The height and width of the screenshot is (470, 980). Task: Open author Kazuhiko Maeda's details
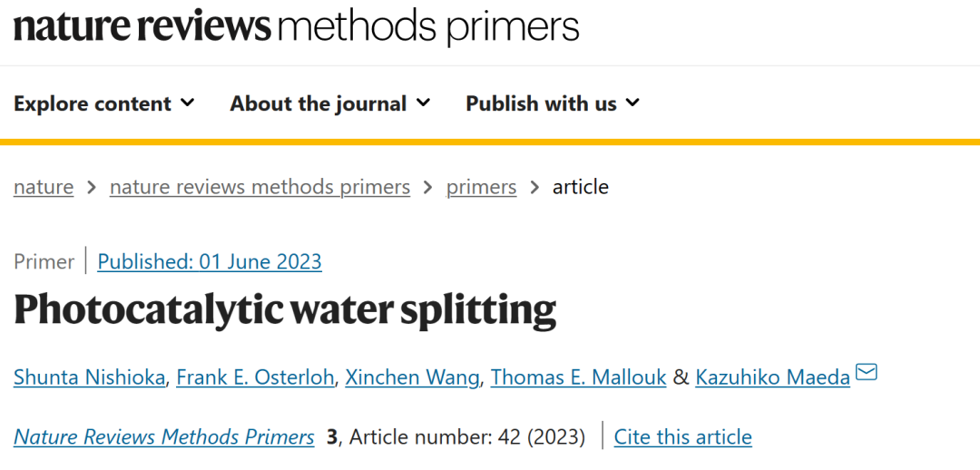tap(772, 377)
